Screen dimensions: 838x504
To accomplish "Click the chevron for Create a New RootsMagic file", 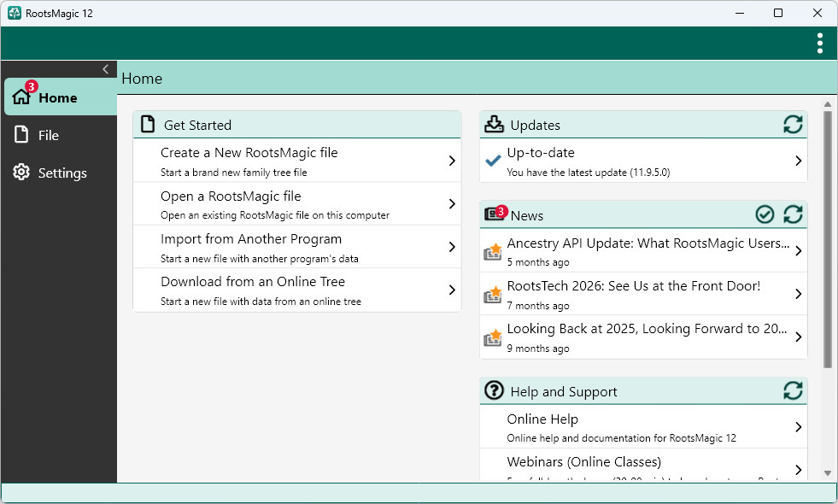I will coord(452,161).
